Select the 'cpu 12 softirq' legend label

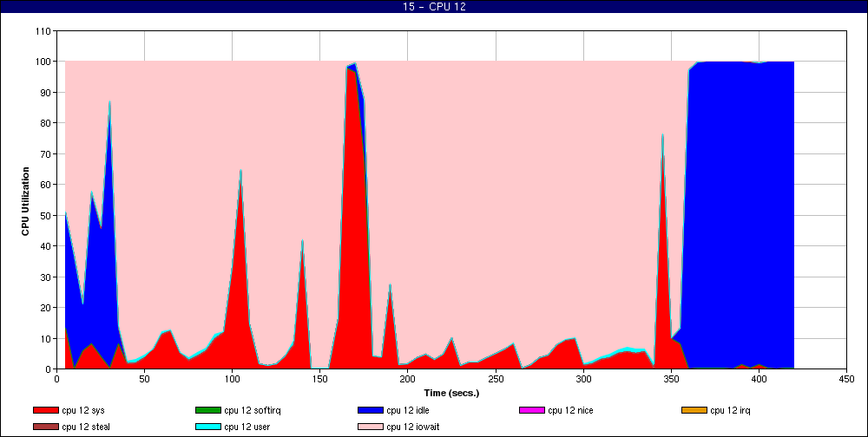coord(253,411)
